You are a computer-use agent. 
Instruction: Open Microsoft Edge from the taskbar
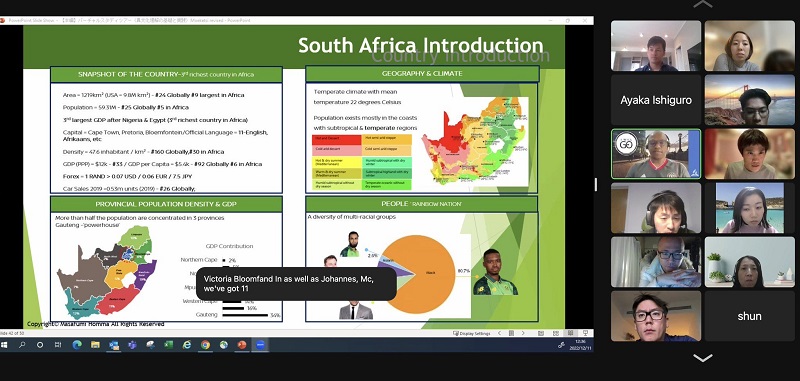[77, 345]
